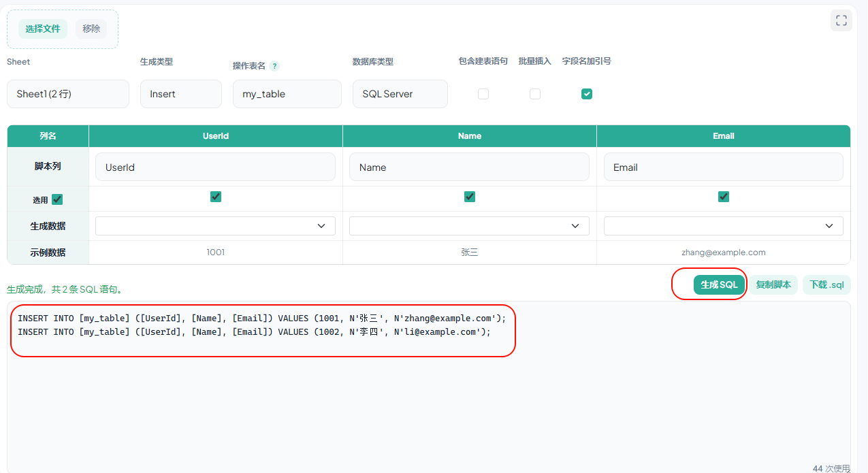The height and width of the screenshot is (473, 868).
Task: Click the 移除 button
Action: tap(91, 29)
